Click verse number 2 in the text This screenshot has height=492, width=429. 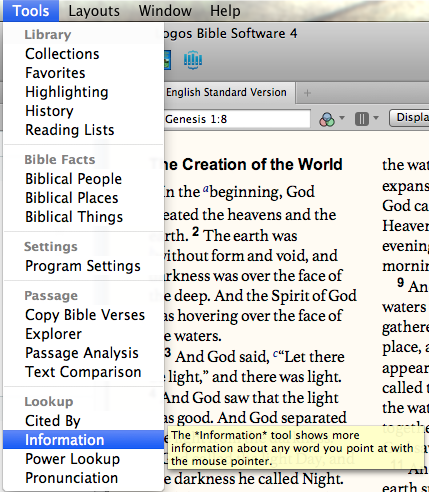pyautogui.click(x=196, y=232)
